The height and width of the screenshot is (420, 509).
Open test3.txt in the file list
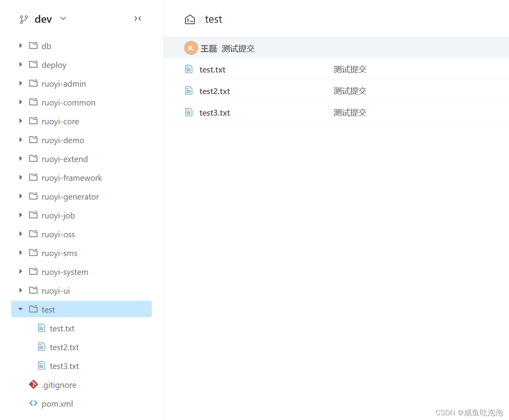(x=215, y=113)
